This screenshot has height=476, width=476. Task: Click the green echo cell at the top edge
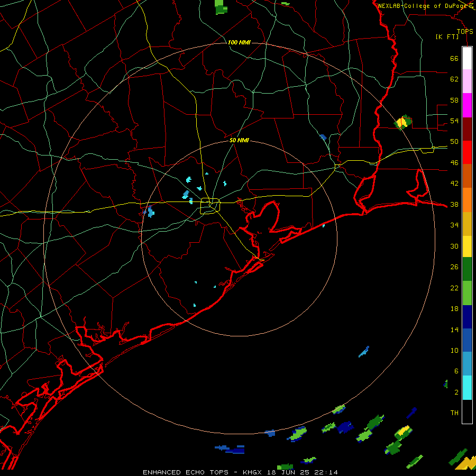tap(221, 7)
